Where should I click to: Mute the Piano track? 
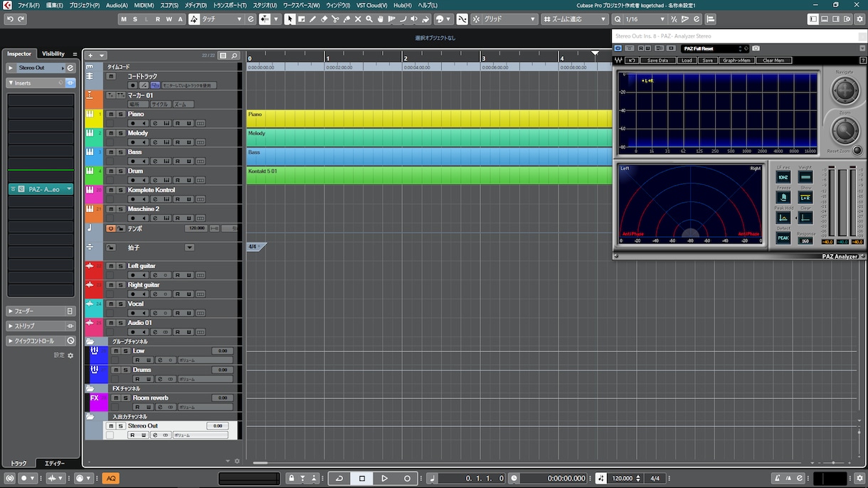[111, 114]
